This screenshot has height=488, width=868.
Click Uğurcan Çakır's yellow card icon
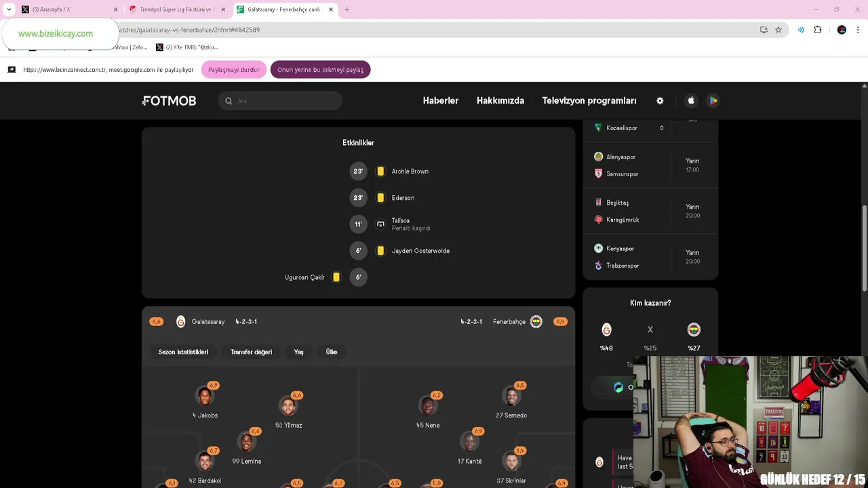(336, 277)
